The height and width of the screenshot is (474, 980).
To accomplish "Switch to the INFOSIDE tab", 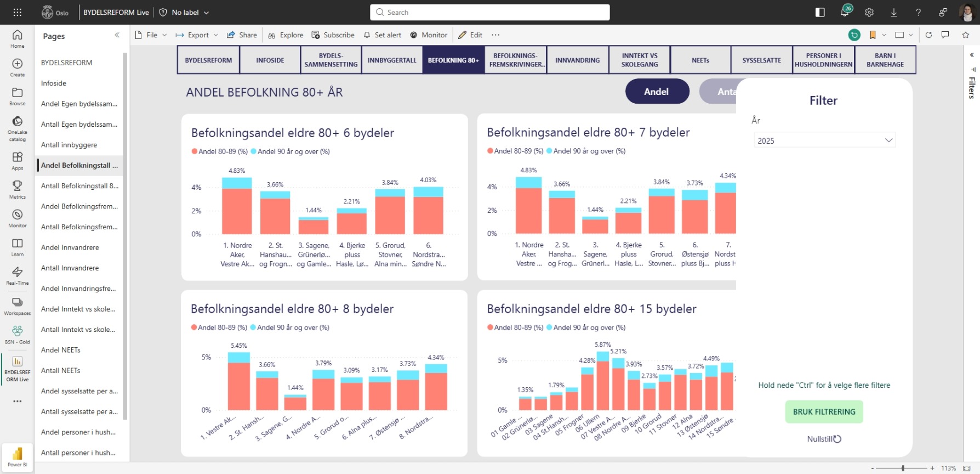I will 270,60.
